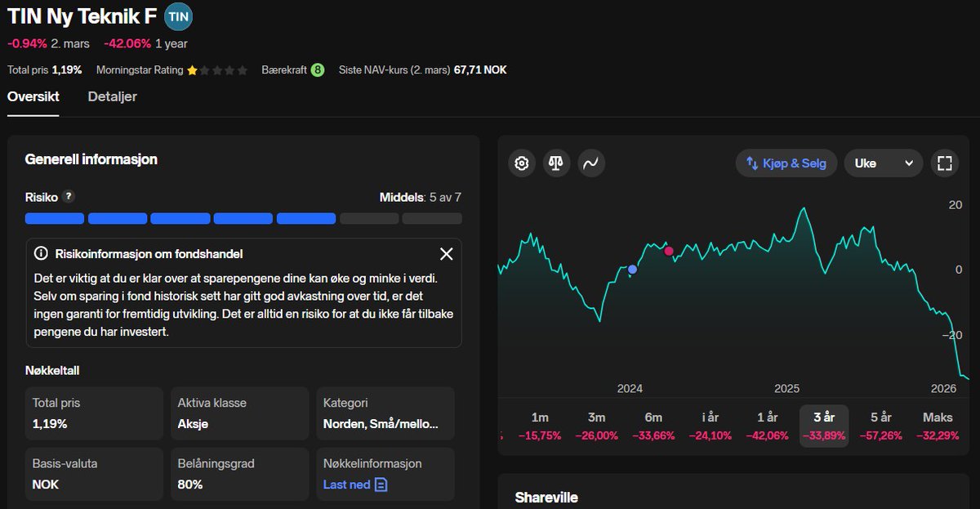The width and height of the screenshot is (980, 509).
Task: Click the Aktiva klasse Aksje card
Action: pyautogui.click(x=240, y=413)
